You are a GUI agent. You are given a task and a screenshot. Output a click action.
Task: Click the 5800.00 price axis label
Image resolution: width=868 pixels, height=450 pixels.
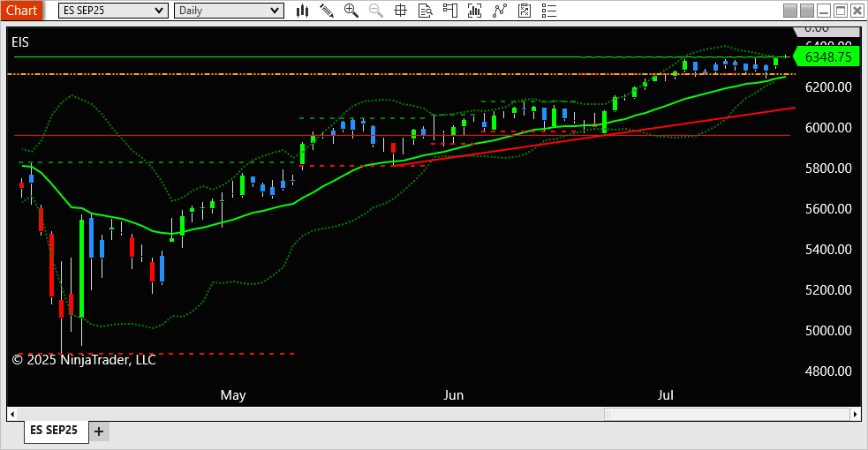tap(828, 168)
